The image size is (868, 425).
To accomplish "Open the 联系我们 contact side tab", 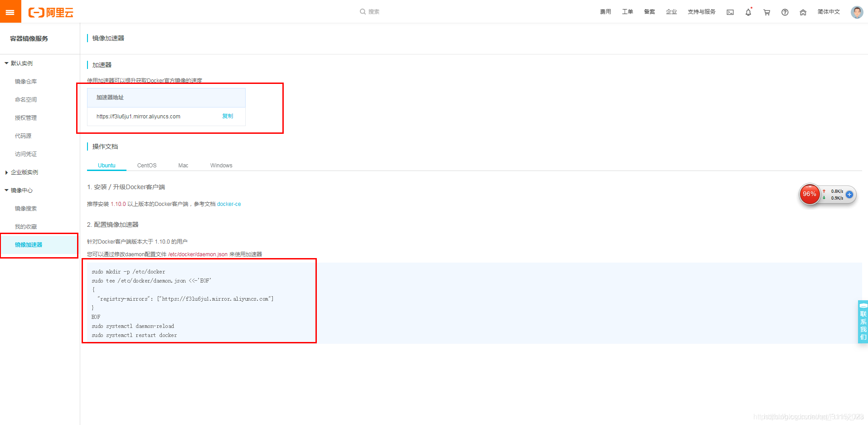I will click(x=863, y=322).
